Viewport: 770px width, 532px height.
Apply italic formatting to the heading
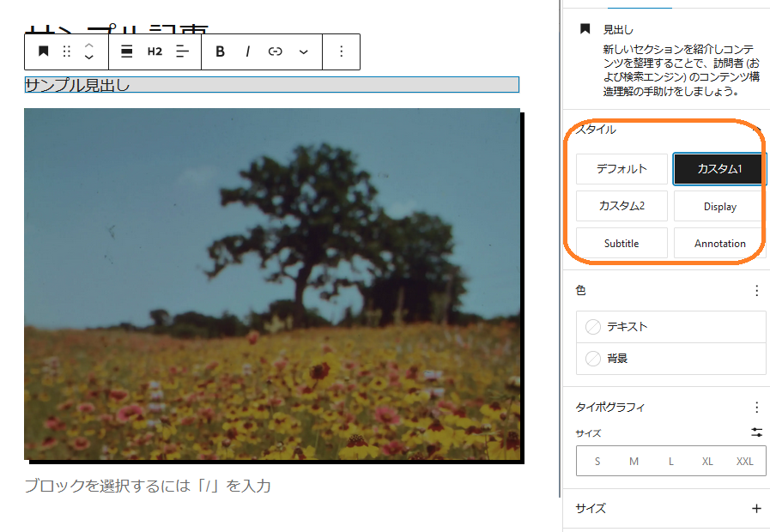coord(247,51)
